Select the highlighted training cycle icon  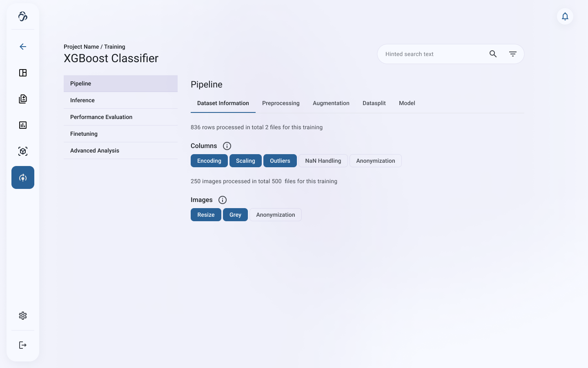point(23,177)
